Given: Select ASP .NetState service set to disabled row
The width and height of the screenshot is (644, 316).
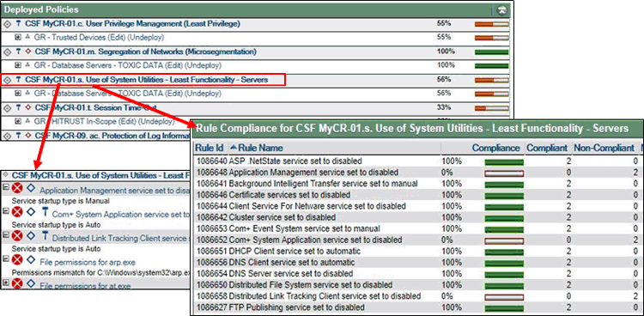Looking at the screenshot, I should tap(417, 161).
